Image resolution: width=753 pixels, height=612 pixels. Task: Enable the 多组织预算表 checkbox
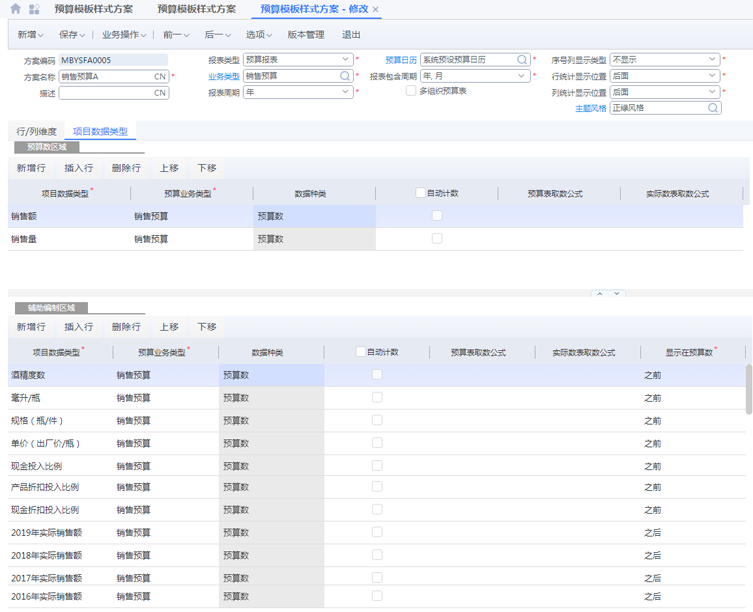click(x=411, y=91)
